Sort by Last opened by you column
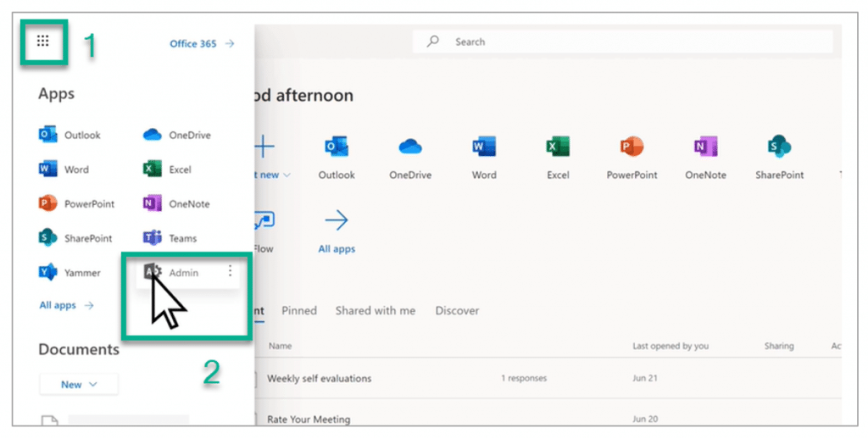This screenshot has width=868, height=439. pyautogui.click(x=670, y=346)
